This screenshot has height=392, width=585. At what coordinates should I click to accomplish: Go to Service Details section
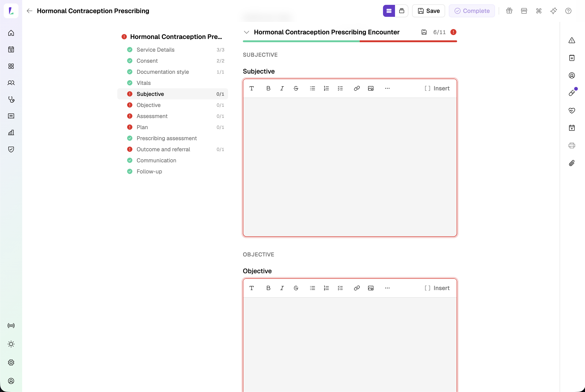coord(173,50)
